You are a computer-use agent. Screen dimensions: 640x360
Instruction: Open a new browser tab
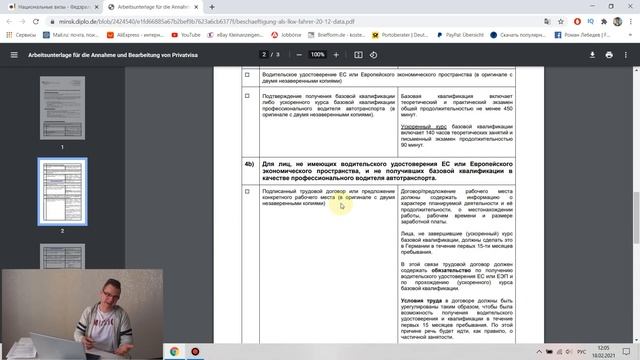212,7
